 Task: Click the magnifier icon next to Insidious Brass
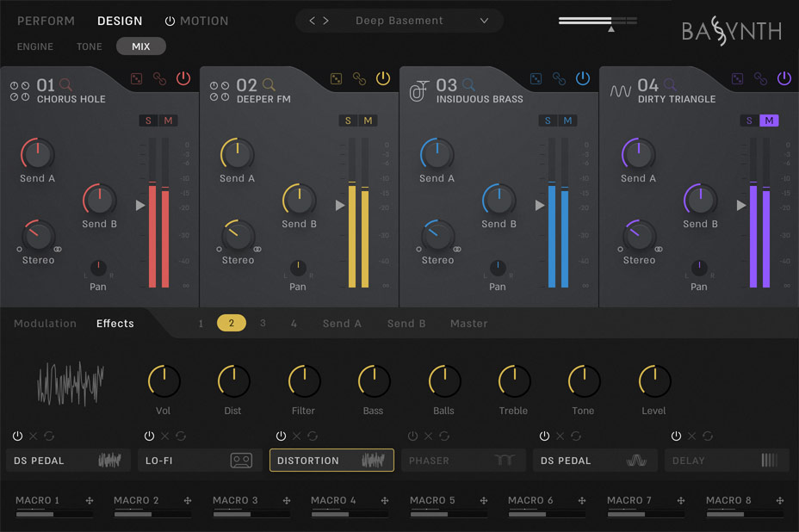pos(467,85)
